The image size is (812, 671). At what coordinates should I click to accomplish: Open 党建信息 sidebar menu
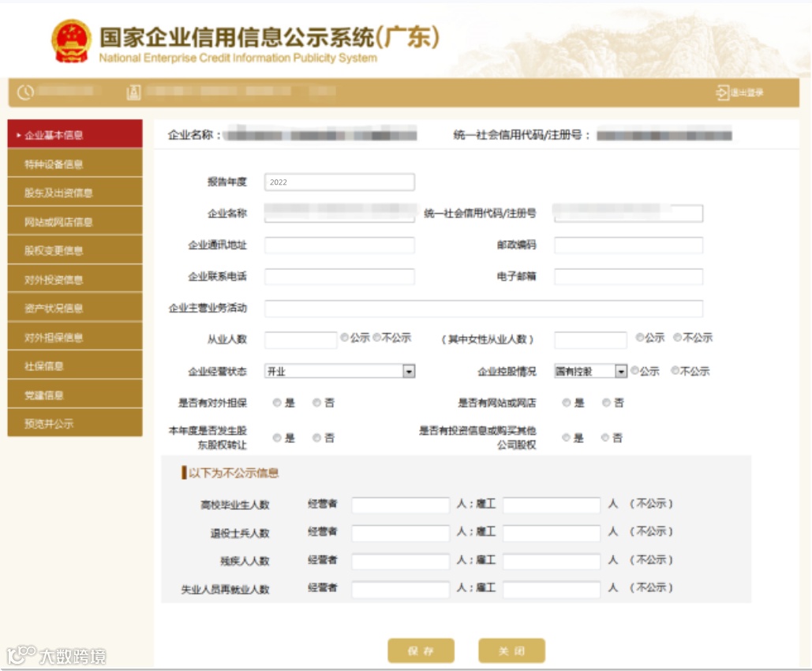click(x=75, y=395)
